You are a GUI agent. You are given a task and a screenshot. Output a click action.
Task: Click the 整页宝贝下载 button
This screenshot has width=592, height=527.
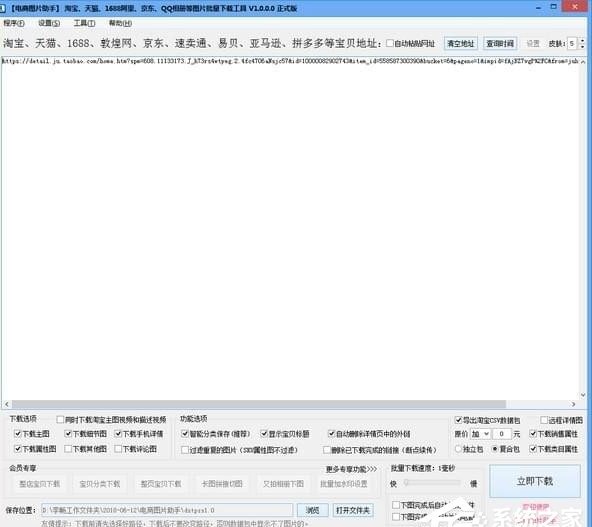pos(161,484)
